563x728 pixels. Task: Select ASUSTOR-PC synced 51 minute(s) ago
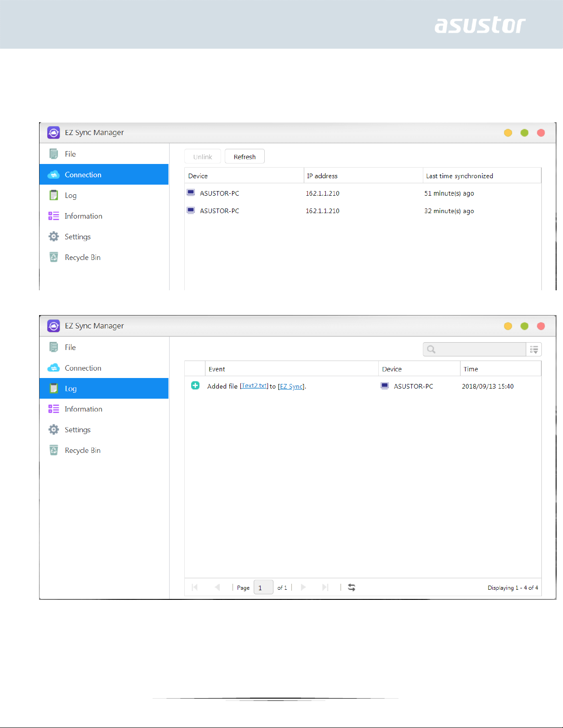click(363, 193)
